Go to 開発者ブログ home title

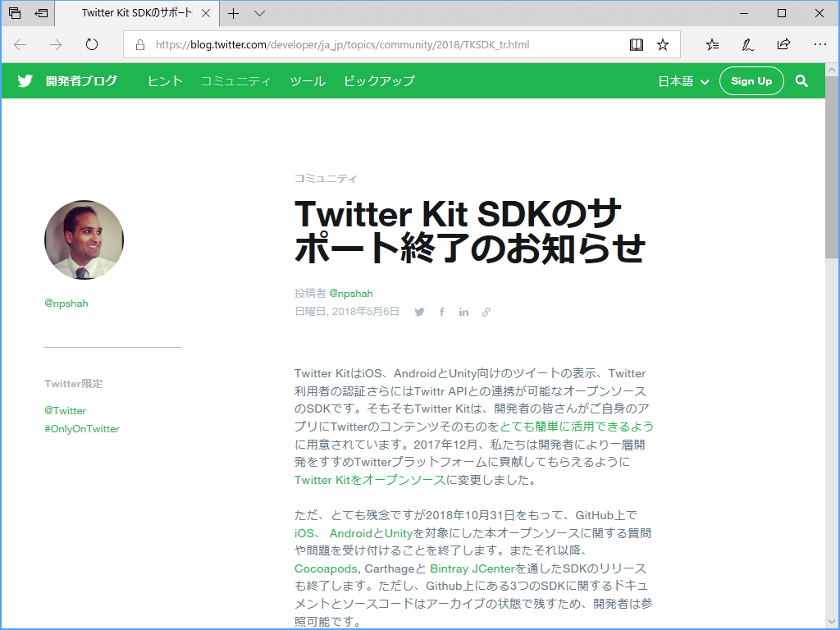tap(81, 81)
